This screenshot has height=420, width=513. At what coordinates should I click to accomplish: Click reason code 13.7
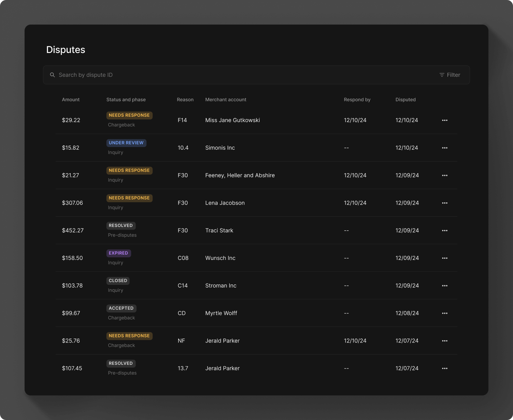coord(183,369)
